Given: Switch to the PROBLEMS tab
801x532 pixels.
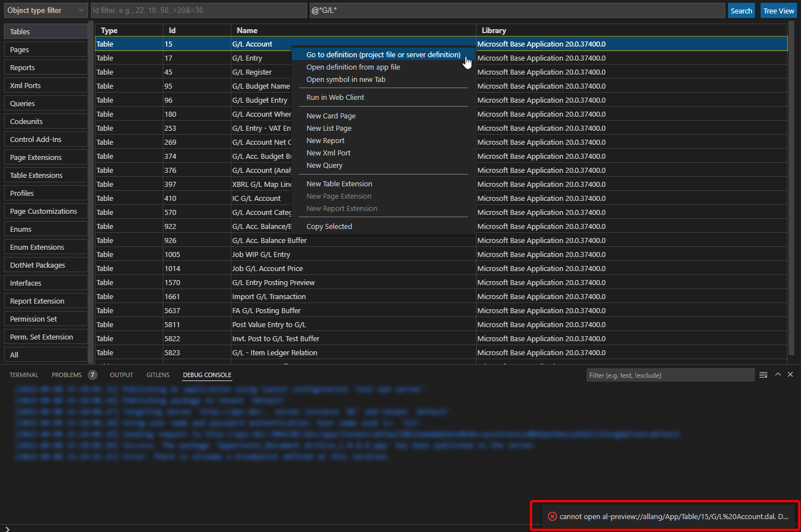Looking at the screenshot, I should tap(67, 375).
